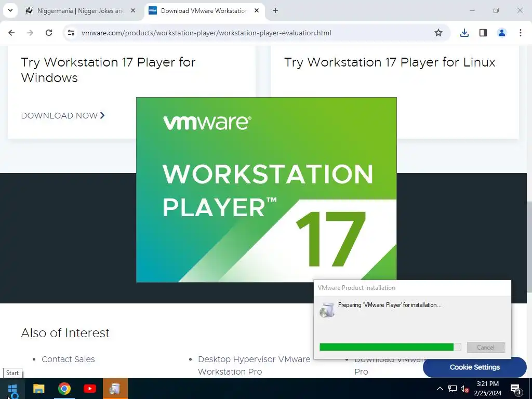Open File Explorer from the taskbar
The height and width of the screenshot is (399, 532).
click(x=38, y=389)
